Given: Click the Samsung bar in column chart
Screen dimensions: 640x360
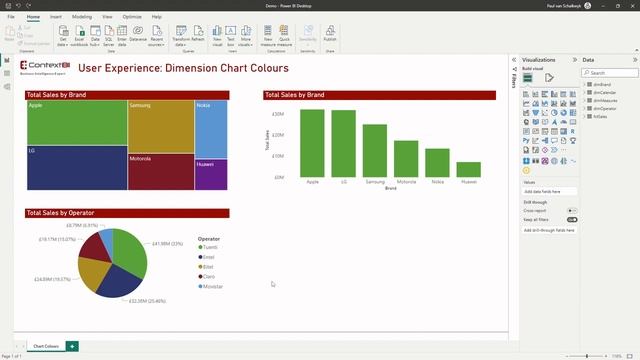Looking at the screenshot, I should [375, 151].
